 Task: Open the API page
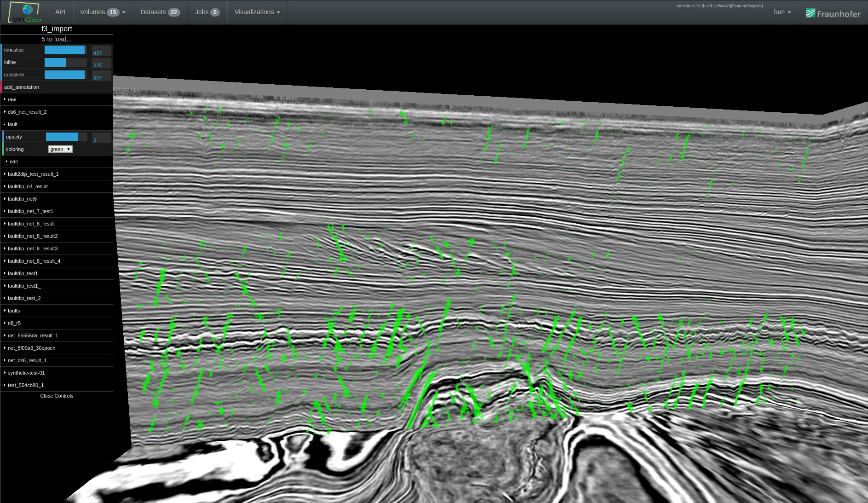coord(60,12)
